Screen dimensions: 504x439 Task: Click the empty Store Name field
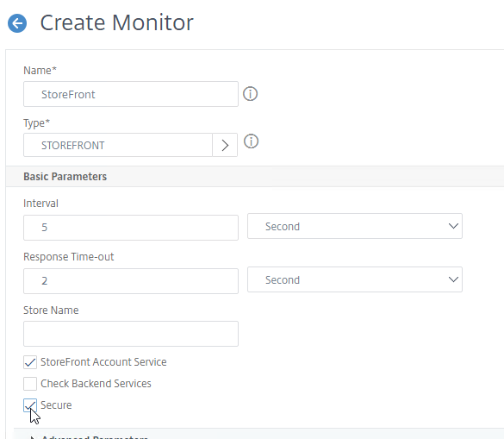tap(131, 334)
